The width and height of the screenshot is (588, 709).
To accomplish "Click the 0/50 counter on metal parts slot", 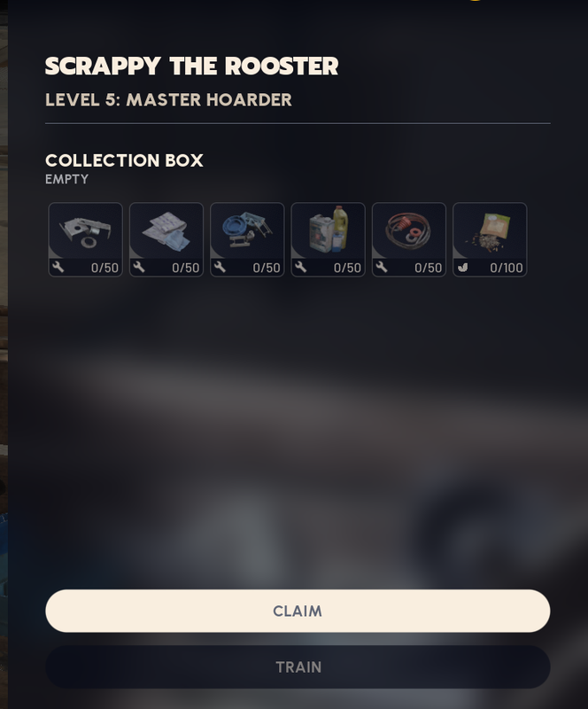I will click(x=104, y=268).
